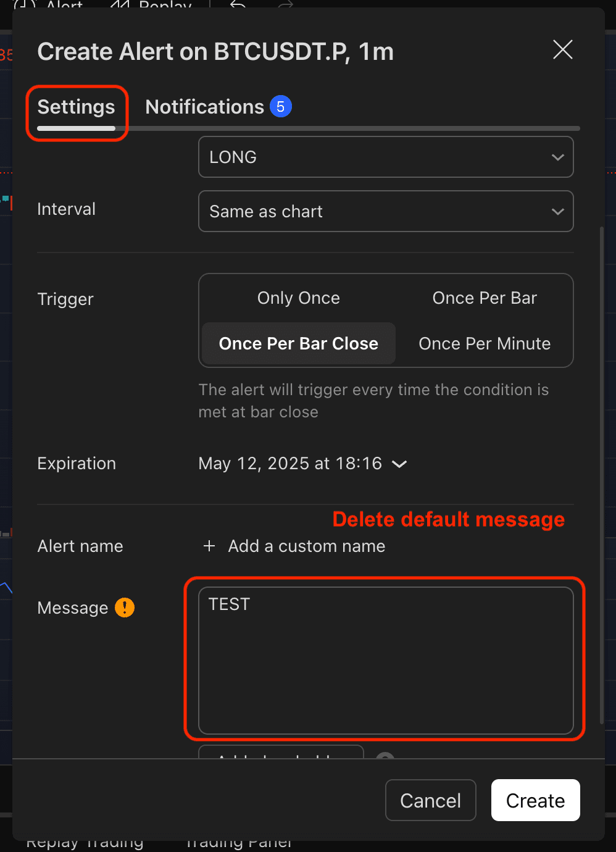Click the arrow next to expiration date
616x852 pixels.
(x=399, y=464)
